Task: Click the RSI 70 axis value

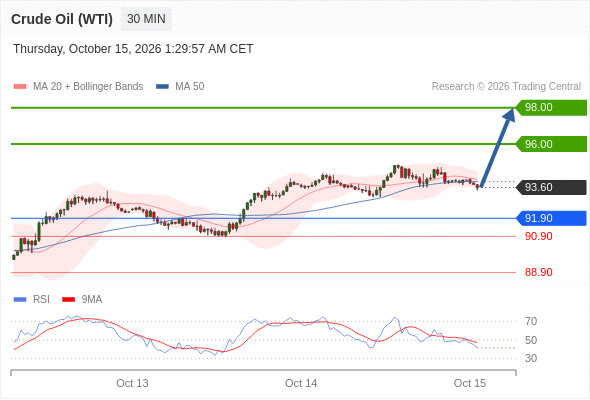Action: point(531,321)
